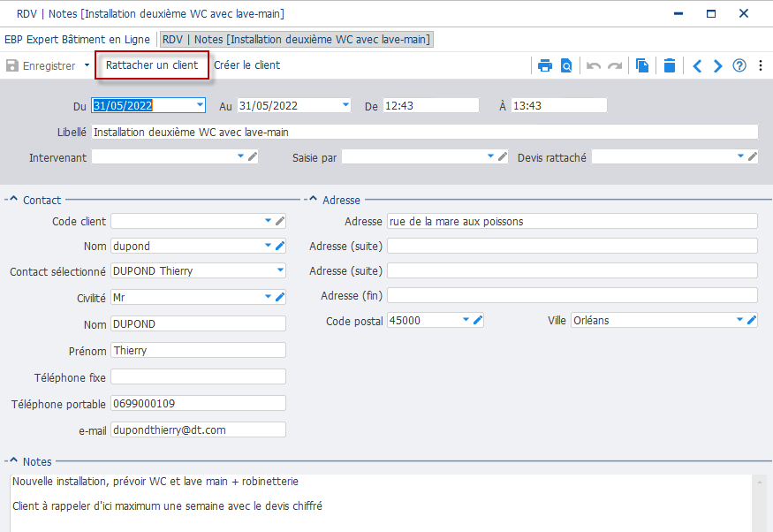The height and width of the screenshot is (532, 773).
Task: Click the De start time field
Action: (x=431, y=105)
